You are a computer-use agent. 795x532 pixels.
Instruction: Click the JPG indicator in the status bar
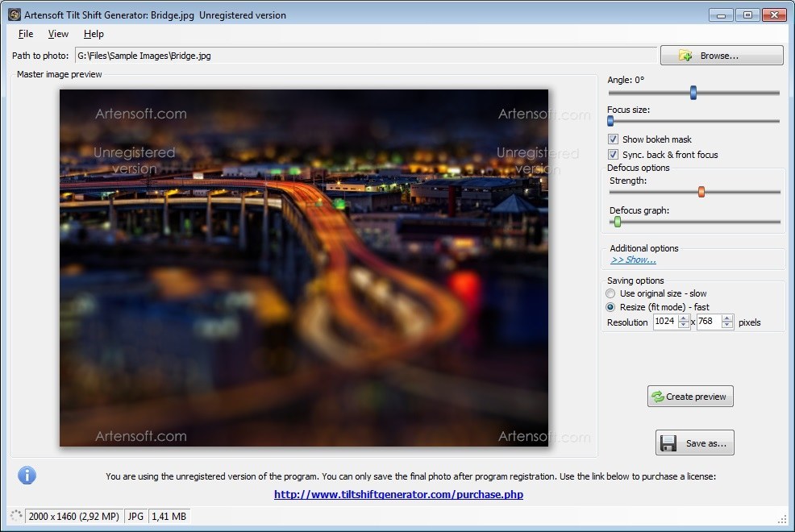[135, 516]
